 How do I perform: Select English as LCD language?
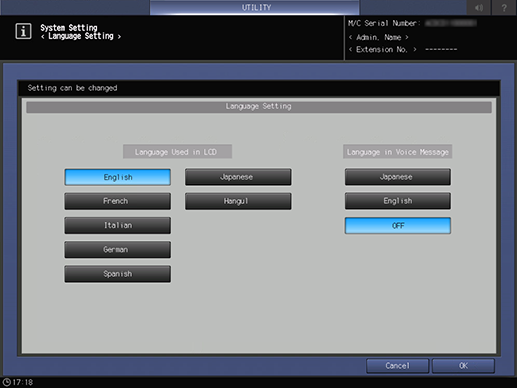[118, 177]
